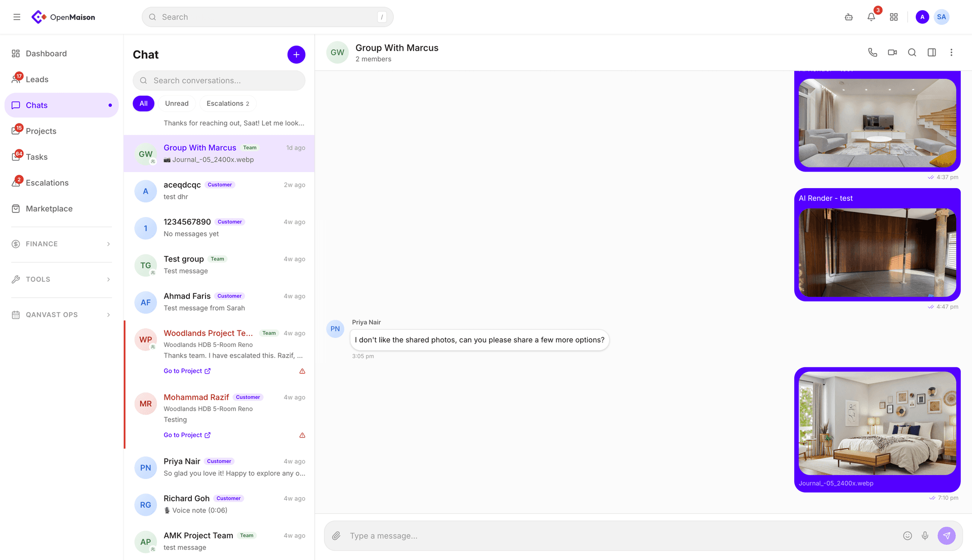Expand the FINANCE section in the sidebar
The width and height of the screenshot is (972, 560).
[x=61, y=243]
